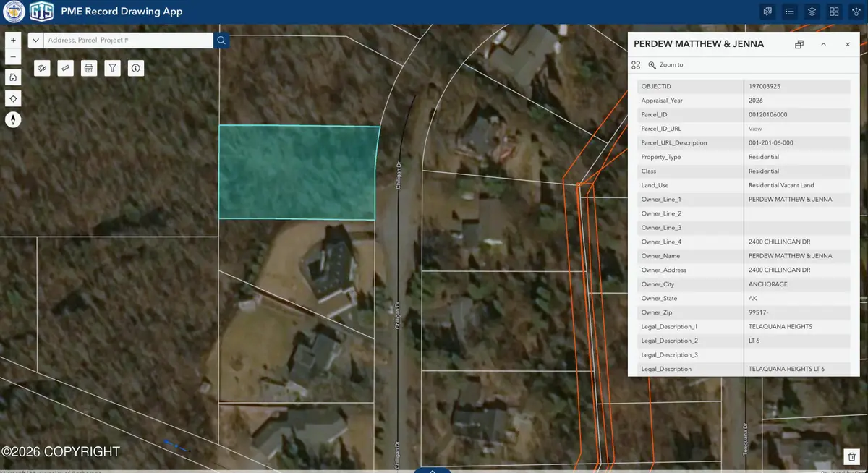Open the print tool
Image resolution: width=868 pixels, height=473 pixels.
tap(89, 68)
